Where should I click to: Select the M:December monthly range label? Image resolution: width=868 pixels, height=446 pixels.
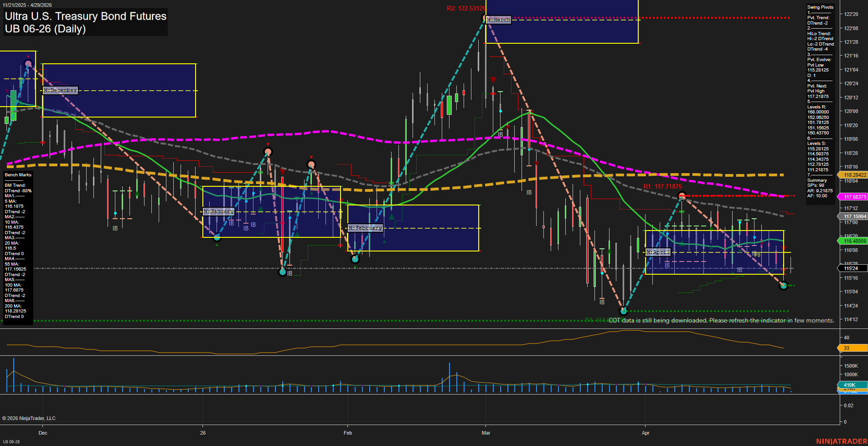pos(60,90)
